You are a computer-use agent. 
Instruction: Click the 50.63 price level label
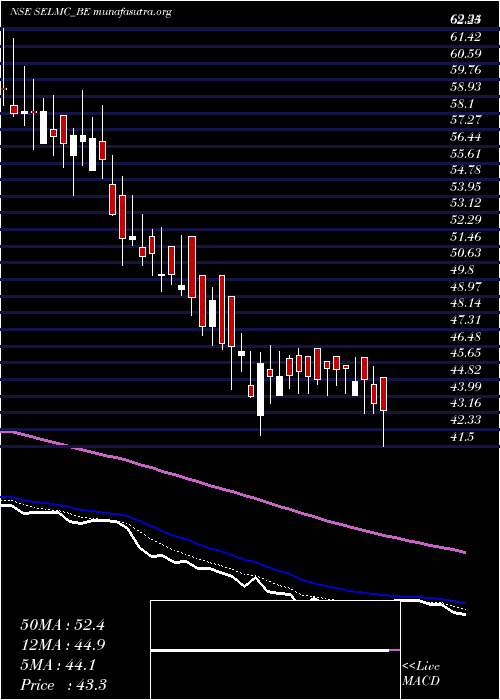coord(466,254)
